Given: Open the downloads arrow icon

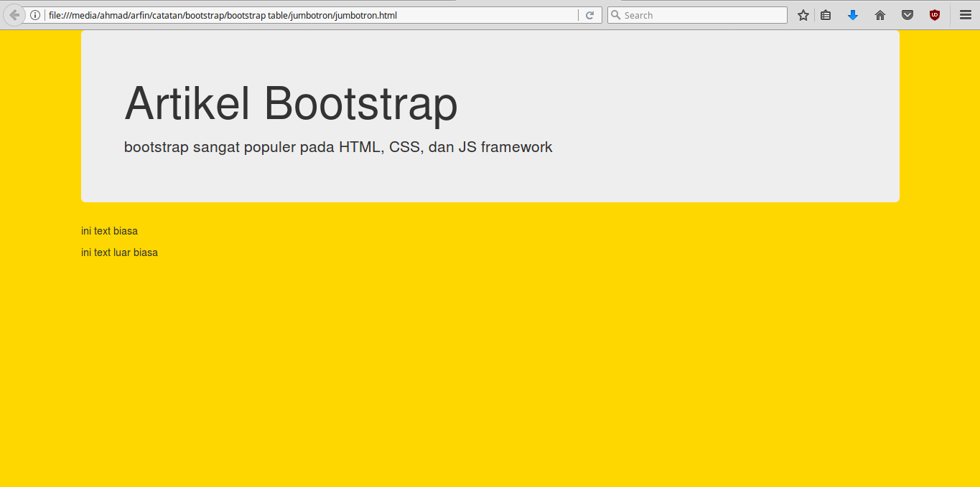Looking at the screenshot, I should tap(853, 15).
